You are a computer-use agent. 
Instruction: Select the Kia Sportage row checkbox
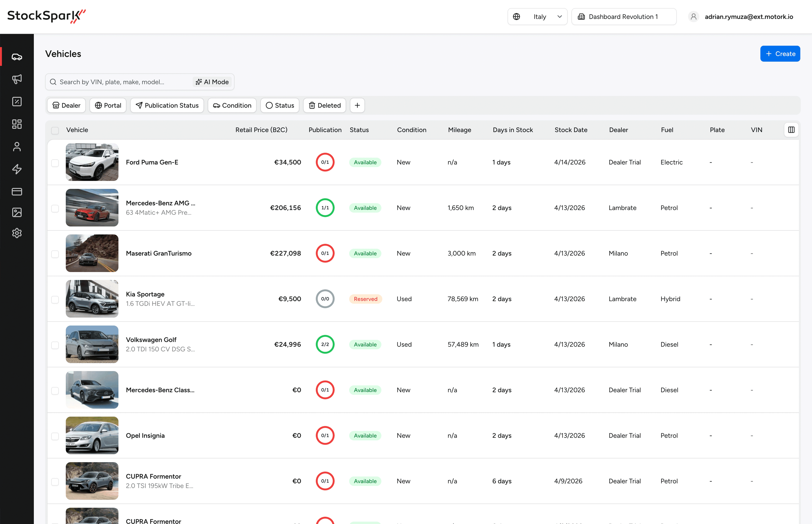pos(55,299)
